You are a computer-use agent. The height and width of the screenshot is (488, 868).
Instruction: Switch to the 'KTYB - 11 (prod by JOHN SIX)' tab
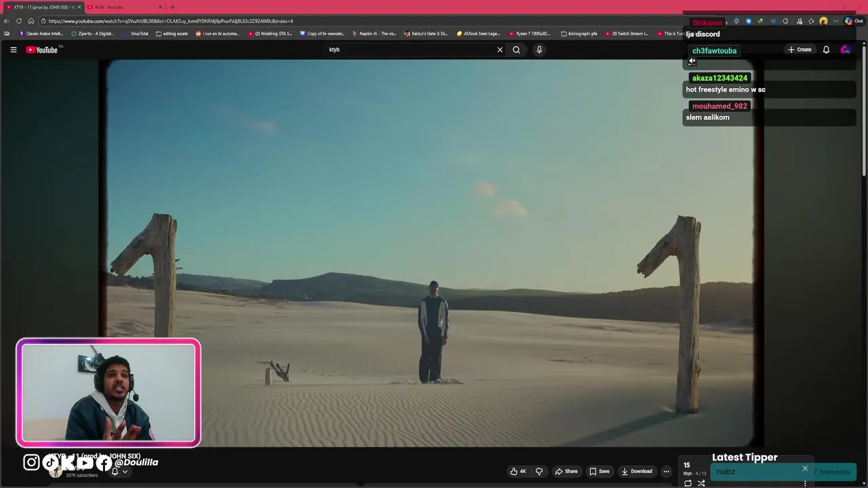click(x=43, y=7)
